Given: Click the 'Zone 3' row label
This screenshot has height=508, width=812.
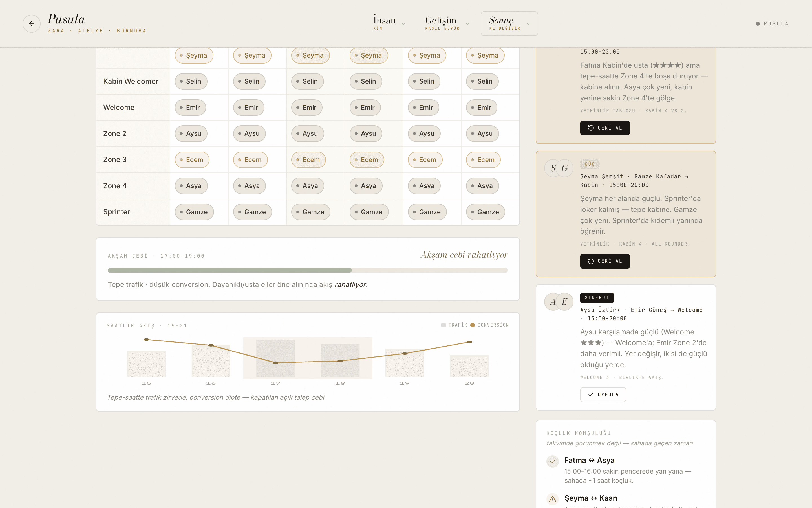Looking at the screenshot, I should coord(115,159).
